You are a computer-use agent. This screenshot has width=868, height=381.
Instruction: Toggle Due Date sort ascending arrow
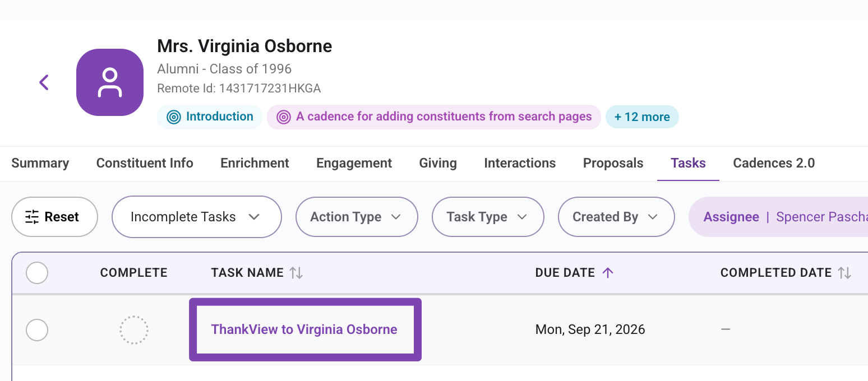point(608,273)
